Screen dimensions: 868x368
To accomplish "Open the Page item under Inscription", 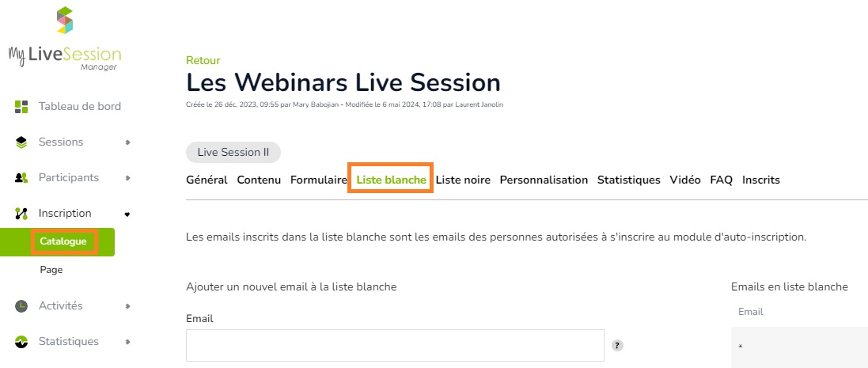I will coord(51,270).
